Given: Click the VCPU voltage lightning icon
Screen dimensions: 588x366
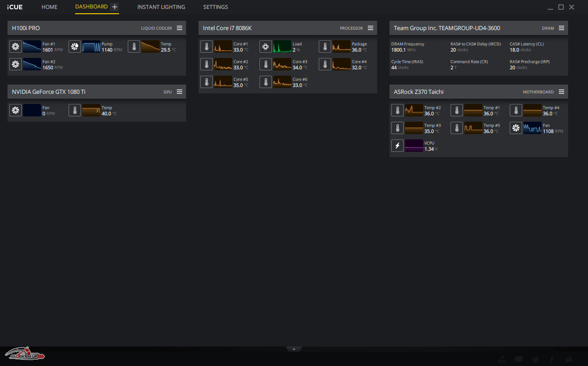Looking at the screenshot, I should coord(397,146).
